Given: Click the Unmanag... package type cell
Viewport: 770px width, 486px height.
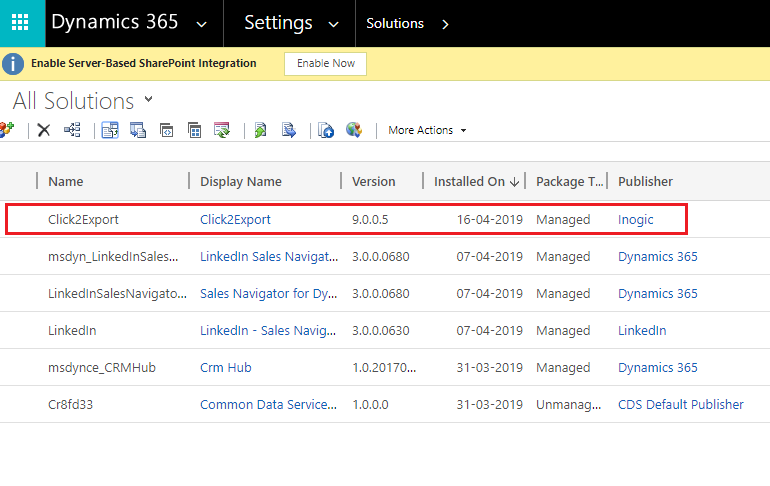Looking at the screenshot, I should pos(568,405).
